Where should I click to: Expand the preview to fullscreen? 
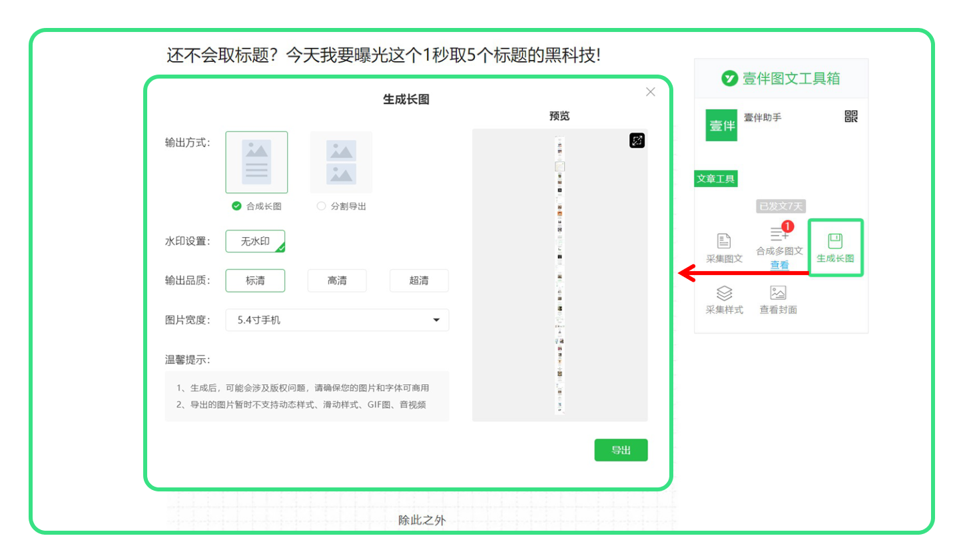click(637, 140)
